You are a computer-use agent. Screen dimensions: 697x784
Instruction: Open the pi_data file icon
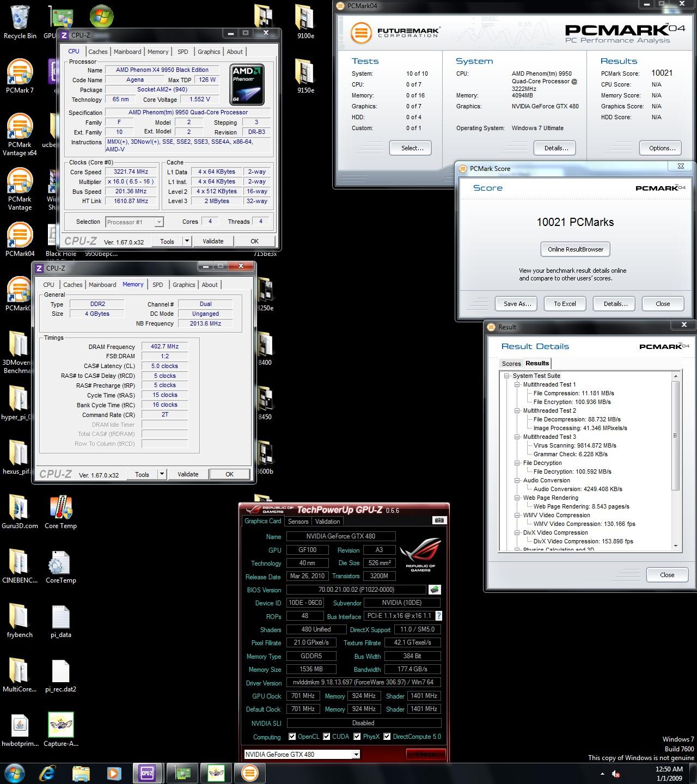[60, 621]
